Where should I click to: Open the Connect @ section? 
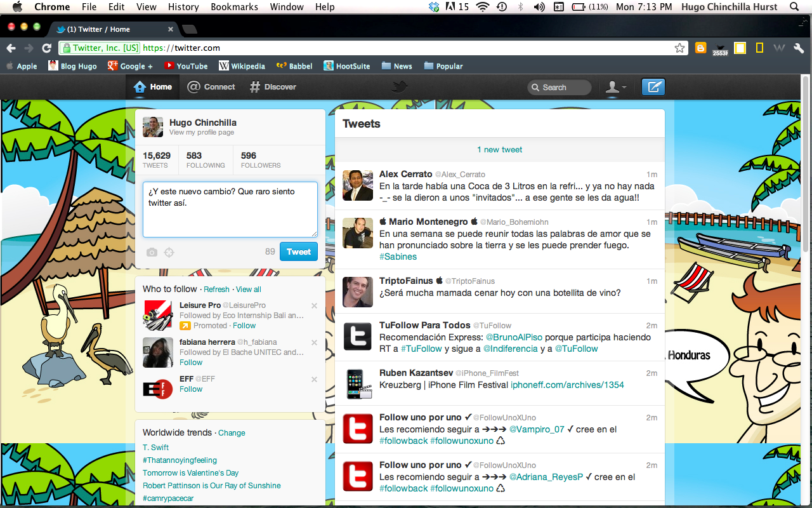[x=211, y=87]
